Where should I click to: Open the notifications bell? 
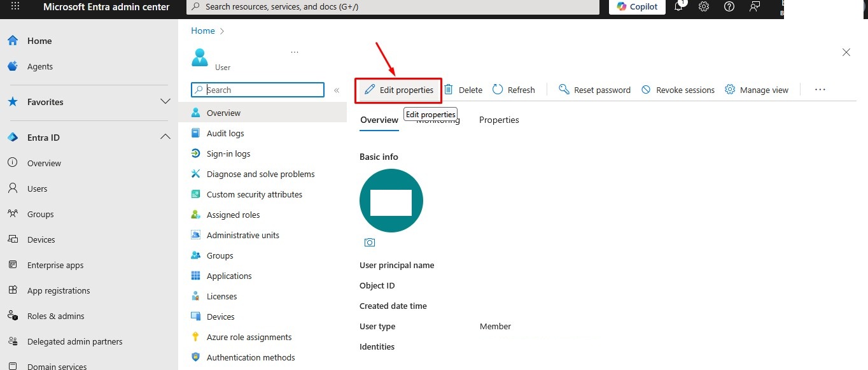679,6
